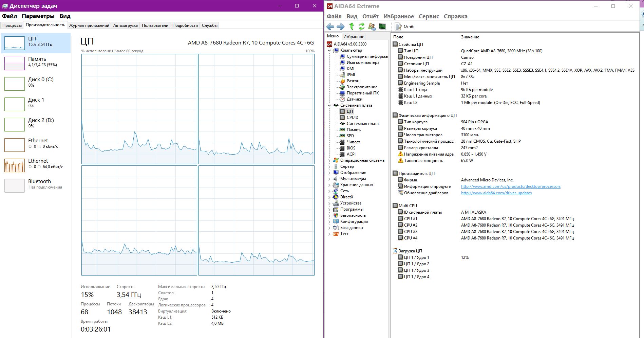
Task: Switch to the Подробности tab
Action: click(185, 25)
